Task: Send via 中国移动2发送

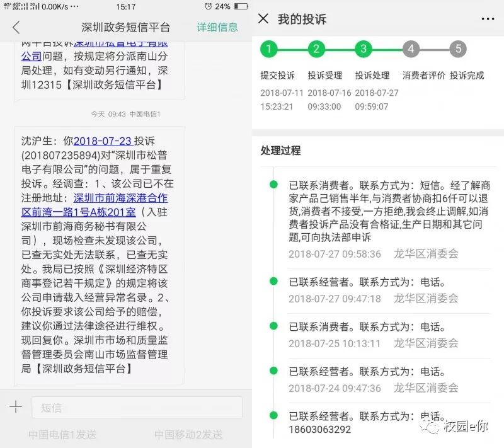Action: pos(188,435)
